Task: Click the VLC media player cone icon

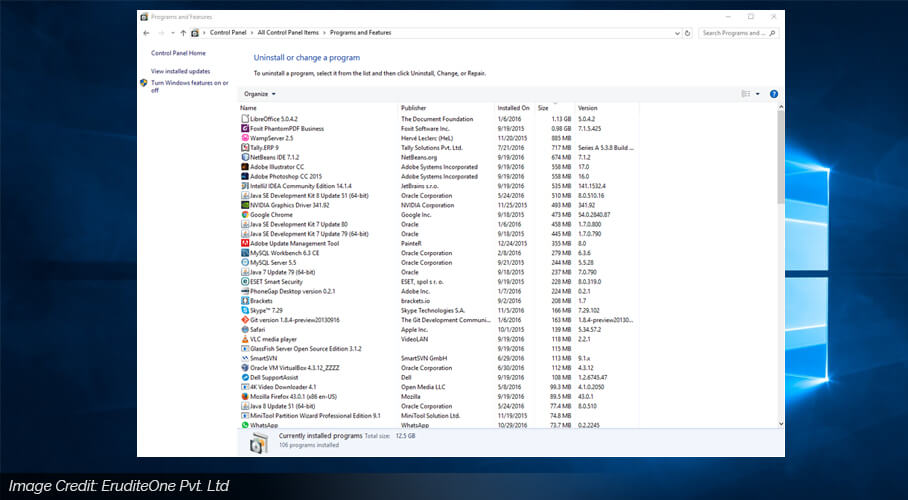Action: [x=245, y=339]
